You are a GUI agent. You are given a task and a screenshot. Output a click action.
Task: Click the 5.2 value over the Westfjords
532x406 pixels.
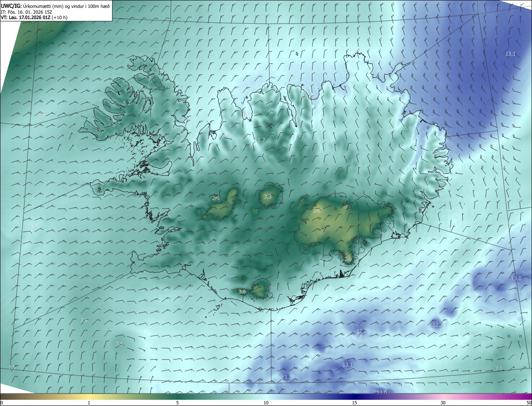coord(127,103)
